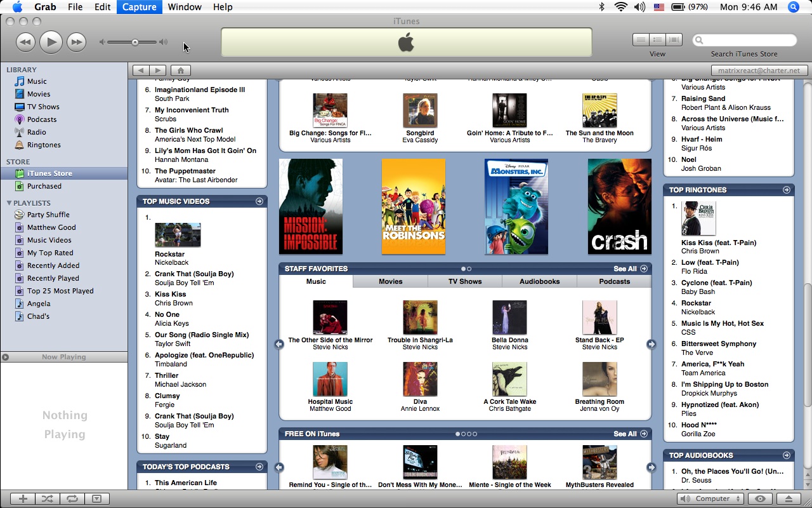Open the Capture menu
Screen dimensions: 812x508
pyautogui.click(x=139, y=7)
